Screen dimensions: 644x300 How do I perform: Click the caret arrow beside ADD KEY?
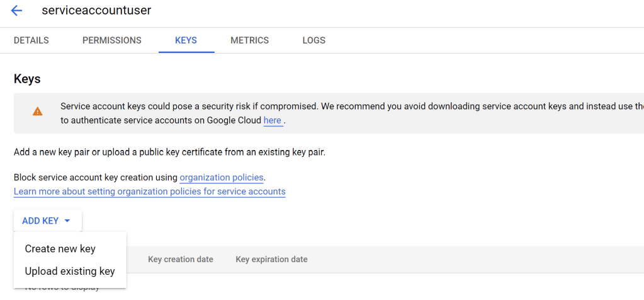coord(67,221)
